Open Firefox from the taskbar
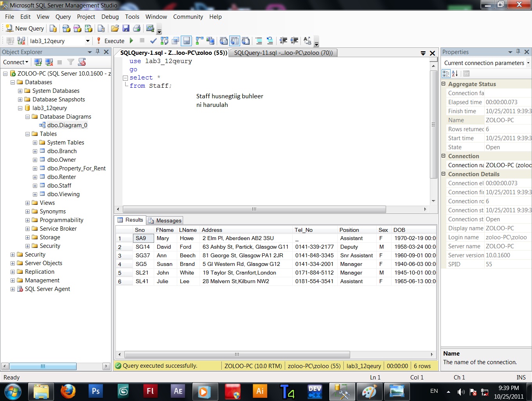This screenshot has height=401, width=532. 68,391
